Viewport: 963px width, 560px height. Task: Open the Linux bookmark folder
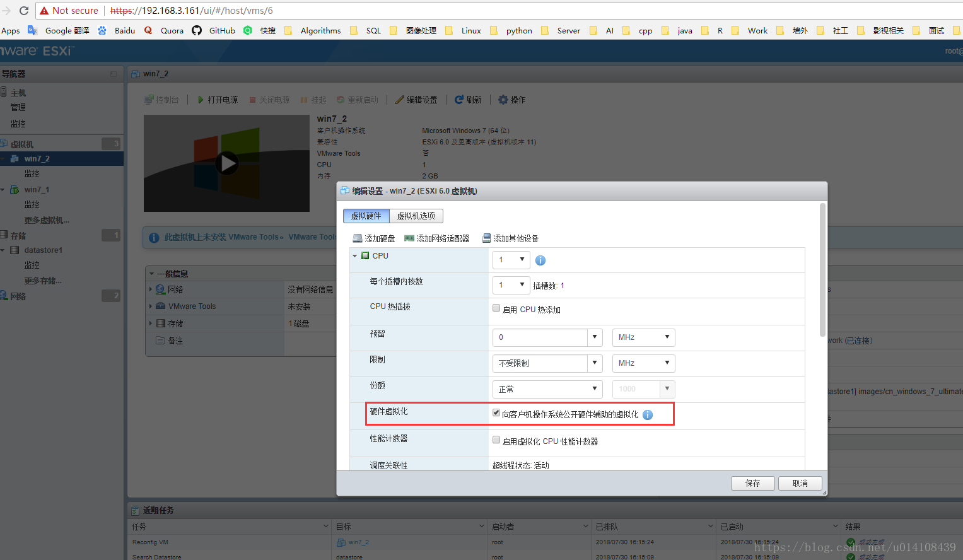pos(463,30)
